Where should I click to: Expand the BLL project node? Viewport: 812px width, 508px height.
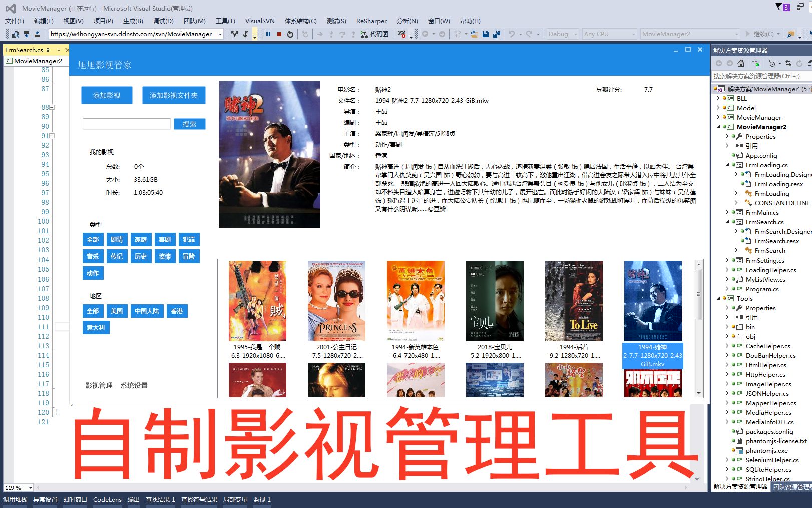tap(718, 98)
